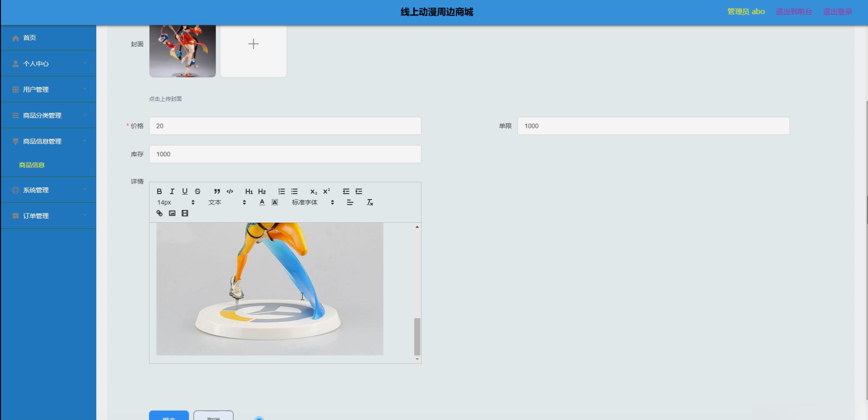868x420 pixels.
Task: Click the 提交 submit button
Action: tap(169, 415)
